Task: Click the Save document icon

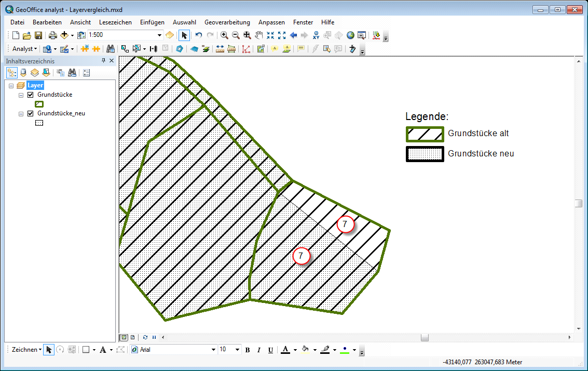Action: tap(38, 35)
